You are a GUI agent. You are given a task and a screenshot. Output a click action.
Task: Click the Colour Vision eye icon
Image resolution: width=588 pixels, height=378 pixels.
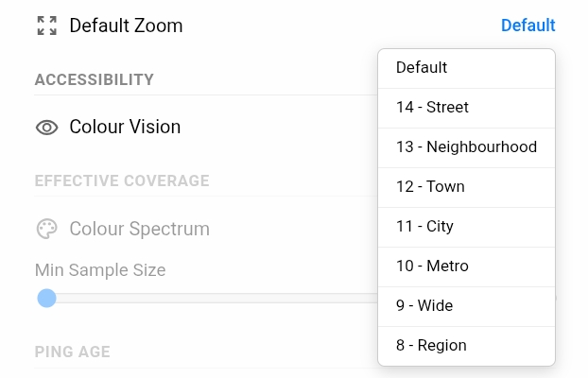pos(46,127)
